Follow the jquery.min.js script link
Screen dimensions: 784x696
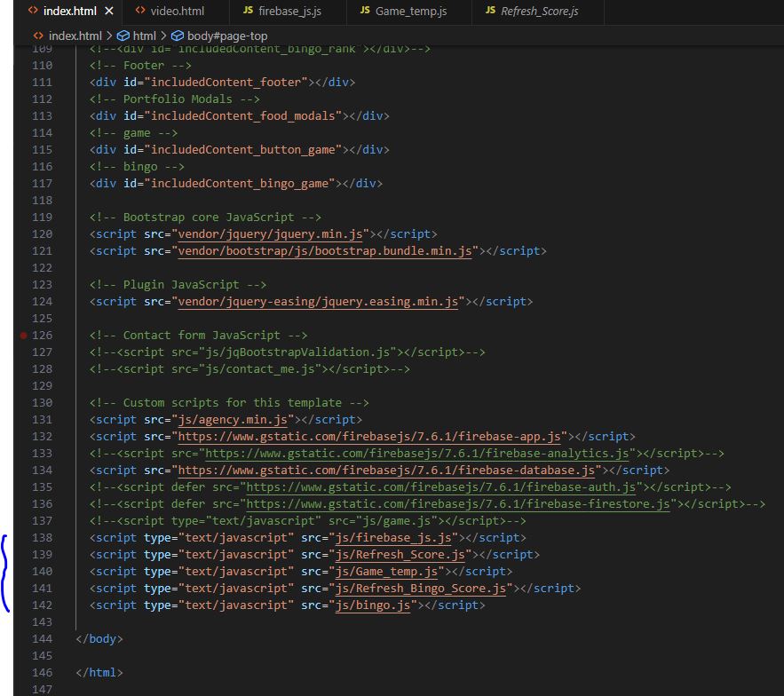271,234
